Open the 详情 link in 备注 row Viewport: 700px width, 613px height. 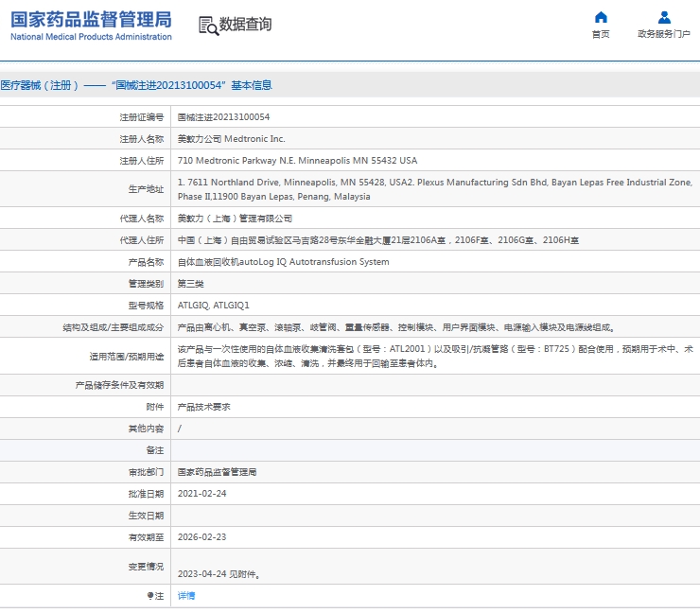(x=186, y=596)
